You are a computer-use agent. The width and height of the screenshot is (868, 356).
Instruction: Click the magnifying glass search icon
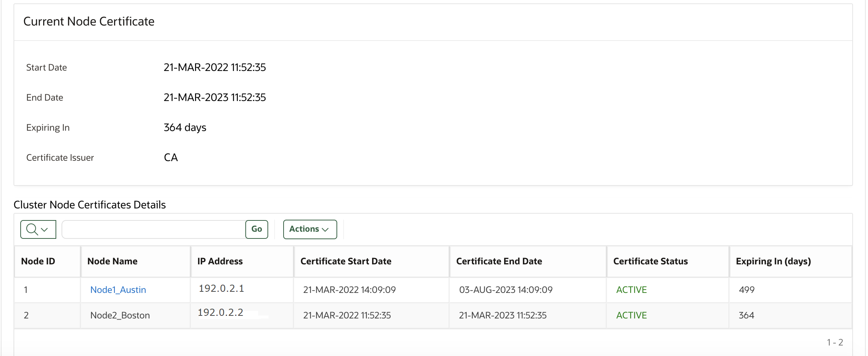(32, 229)
